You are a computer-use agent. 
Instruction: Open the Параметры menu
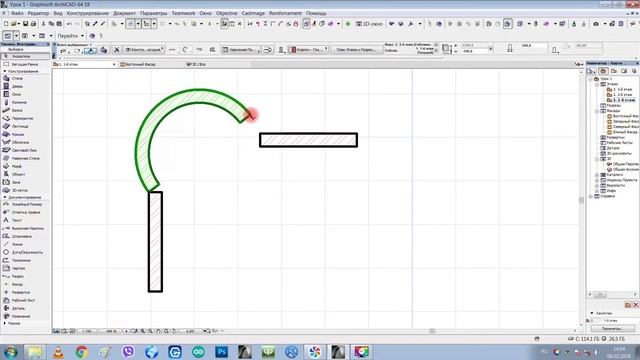tap(153, 13)
